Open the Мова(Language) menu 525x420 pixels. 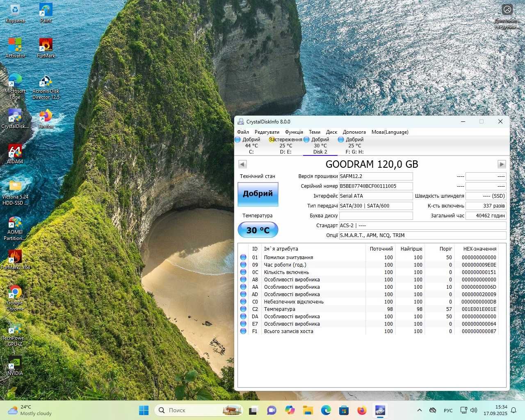[390, 132]
